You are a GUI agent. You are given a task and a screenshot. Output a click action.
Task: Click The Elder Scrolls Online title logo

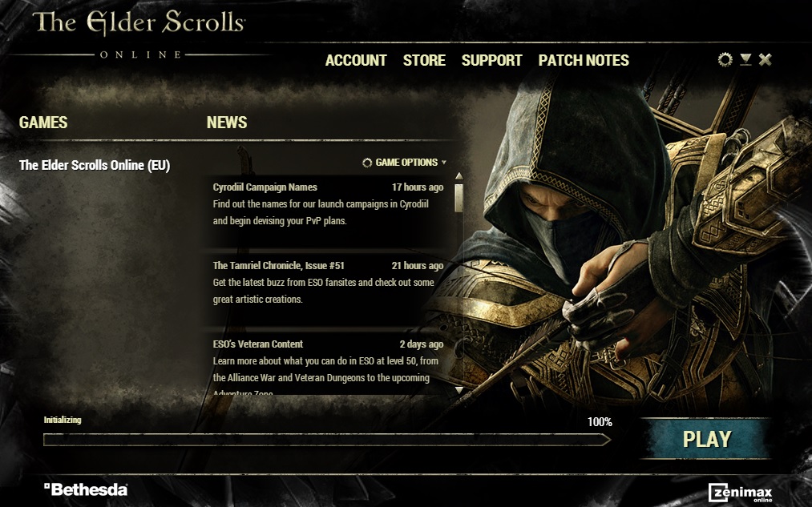point(139,34)
